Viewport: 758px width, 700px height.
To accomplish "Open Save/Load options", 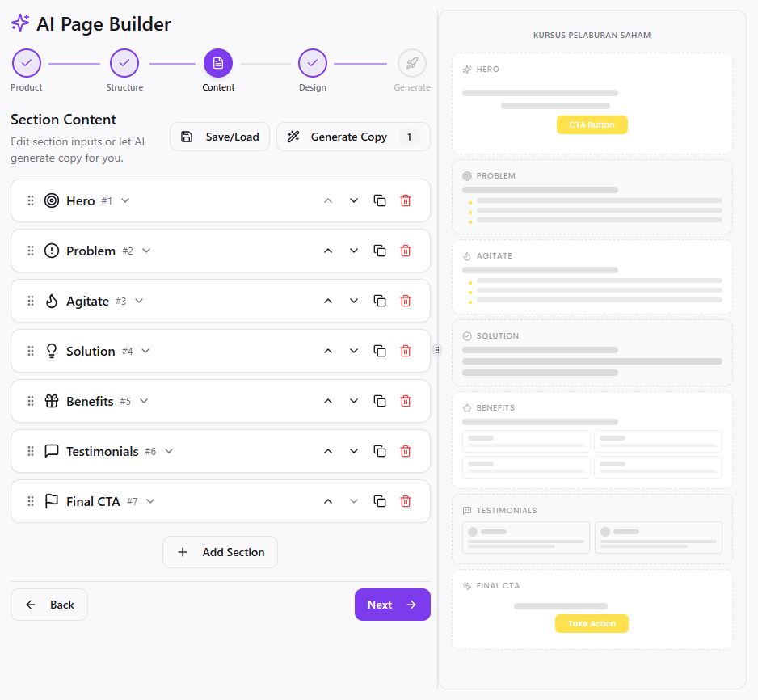I will [x=220, y=137].
